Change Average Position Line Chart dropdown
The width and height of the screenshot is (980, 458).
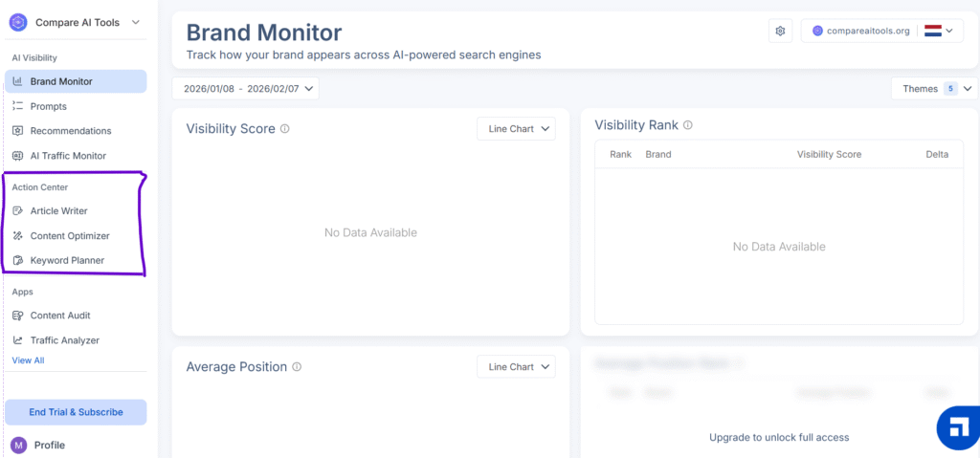(516, 367)
